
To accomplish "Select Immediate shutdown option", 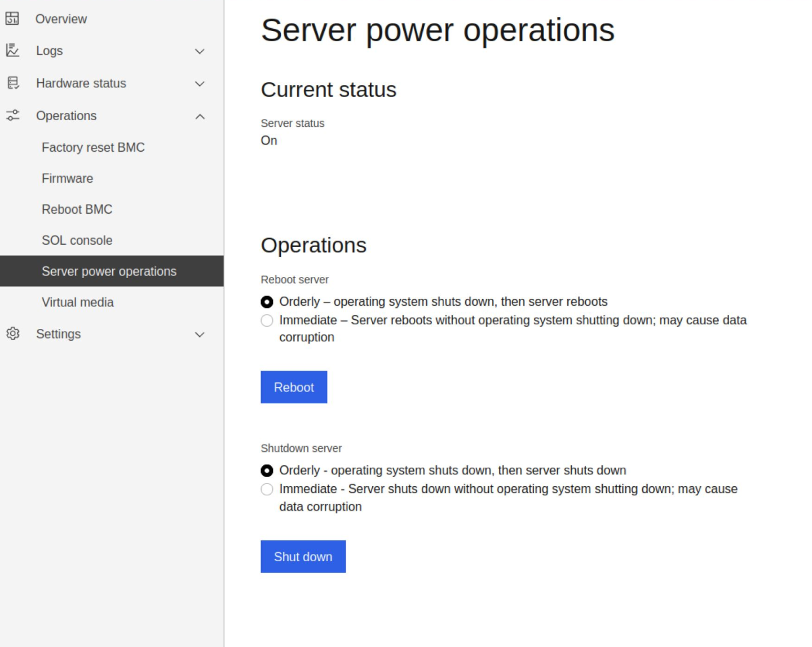I will tap(266, 490).
